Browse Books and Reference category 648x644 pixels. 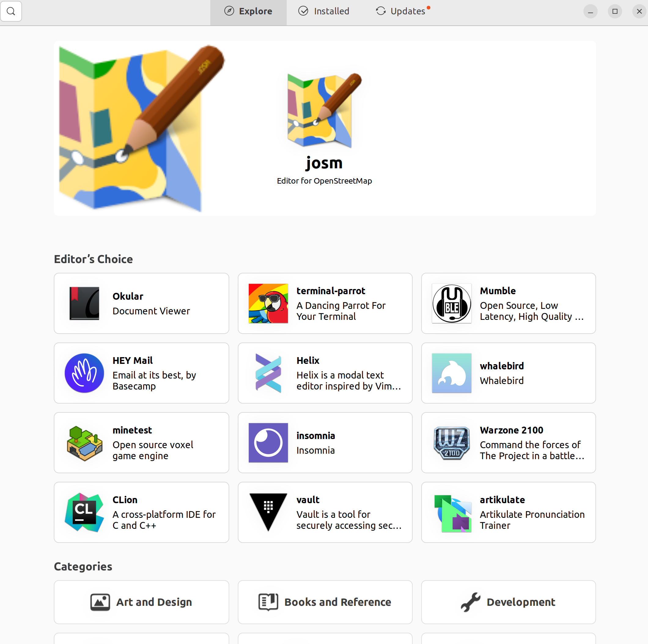325,602
